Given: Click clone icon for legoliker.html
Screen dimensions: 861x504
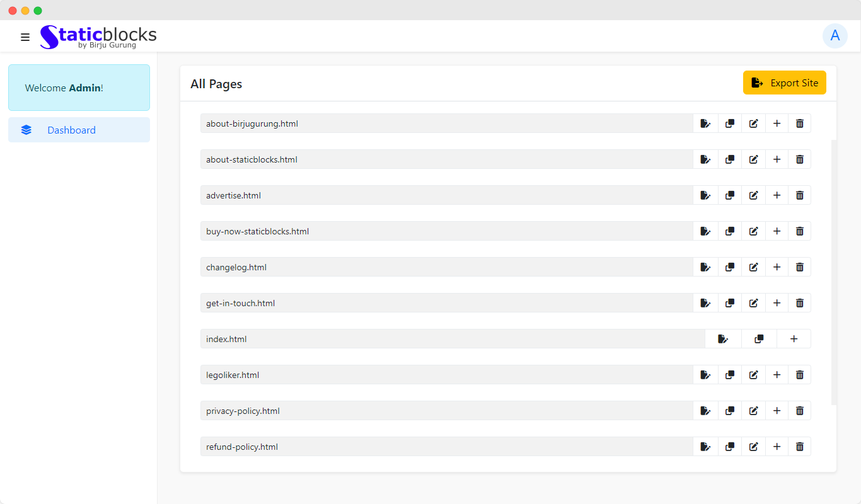Looking at the screenshot, I should (730, 375).
